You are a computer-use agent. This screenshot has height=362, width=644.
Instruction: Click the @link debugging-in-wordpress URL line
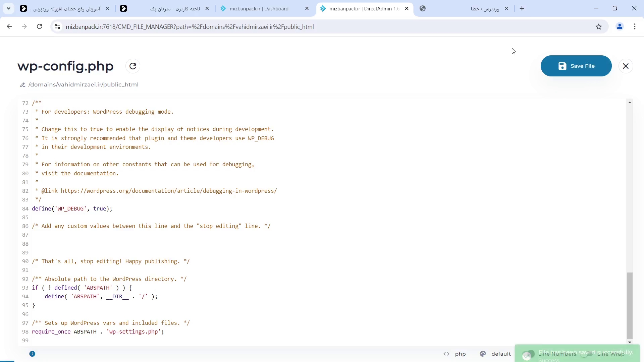click(156, 191)
